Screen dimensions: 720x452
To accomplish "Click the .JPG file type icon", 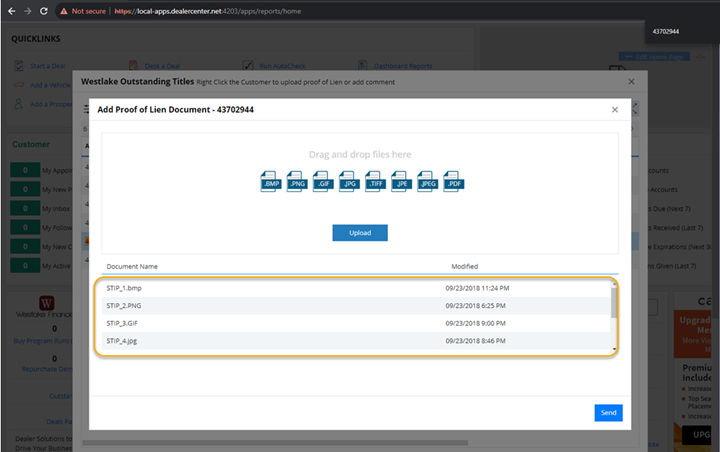I will point(349,181).
